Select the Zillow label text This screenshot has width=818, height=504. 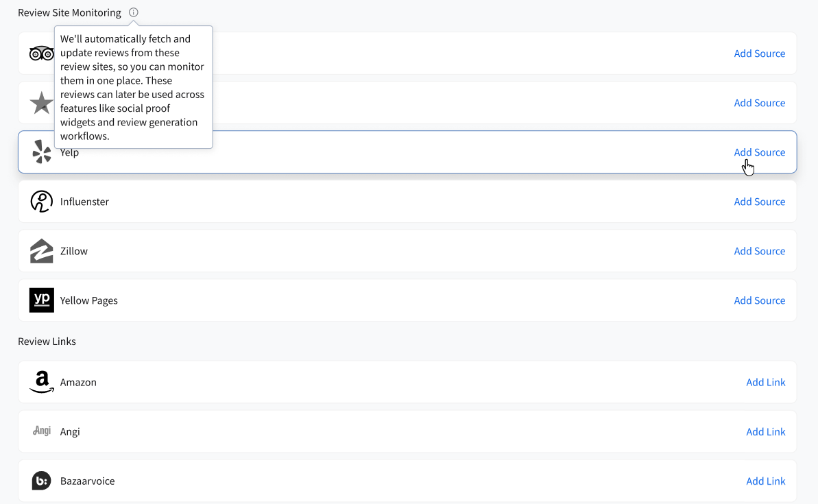(73, 251)
